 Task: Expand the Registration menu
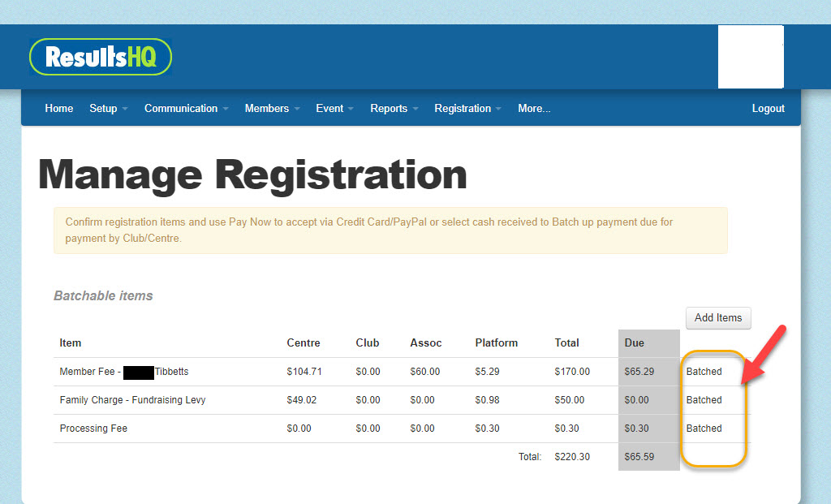point(467,108)
